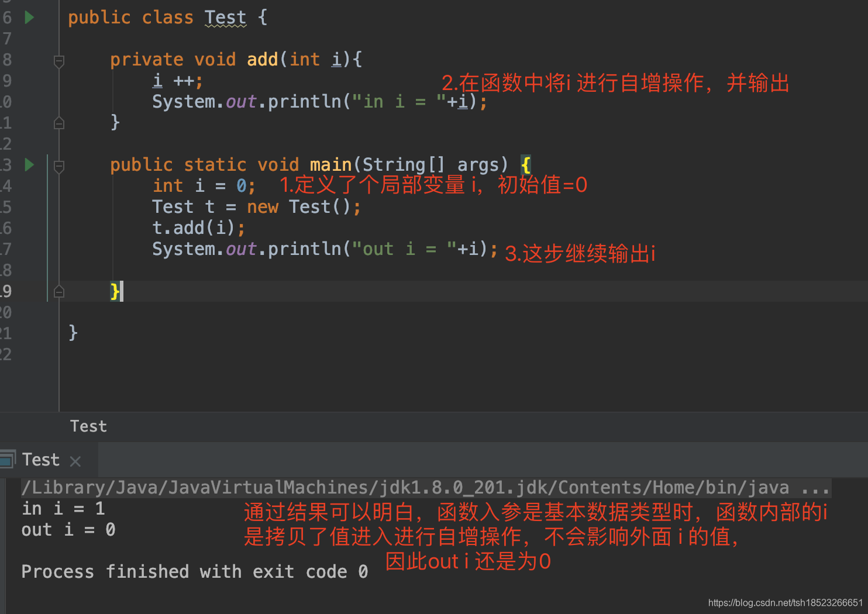Click 'Process finished with exit code 0' line
Image resolution: width=868 pixels, height=614 pixels.
pyautogui.click(x=195, y=571)
